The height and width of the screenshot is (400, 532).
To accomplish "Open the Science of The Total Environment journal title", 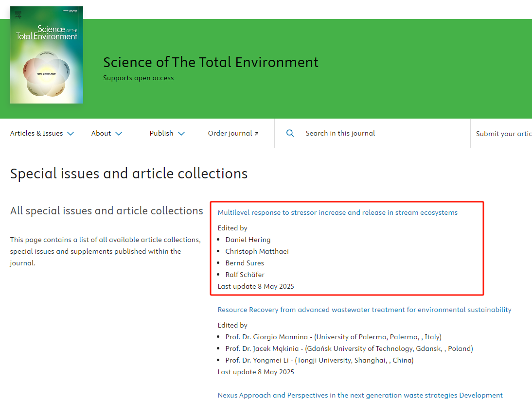I will tap(211, 62).
